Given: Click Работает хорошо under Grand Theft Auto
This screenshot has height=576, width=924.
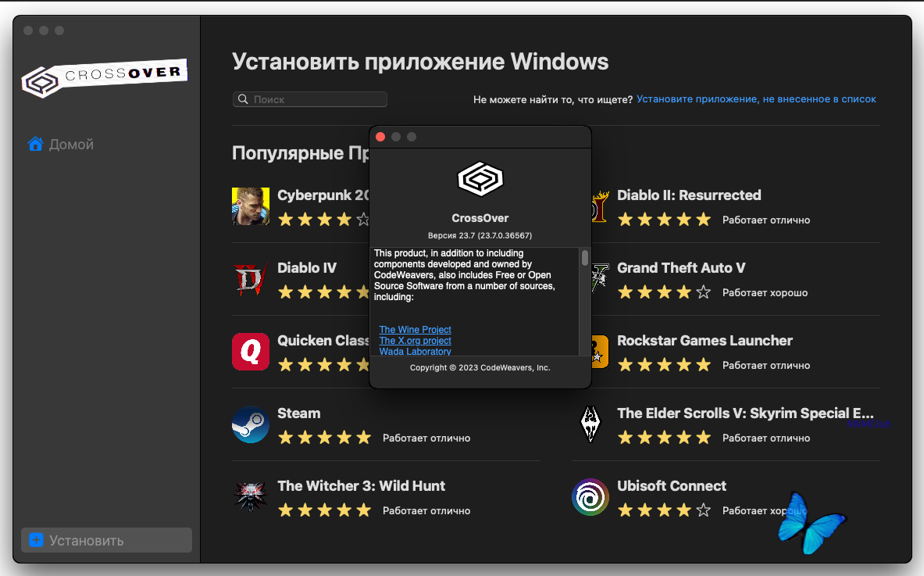Looking at the screenshot, I should point(765,292).
